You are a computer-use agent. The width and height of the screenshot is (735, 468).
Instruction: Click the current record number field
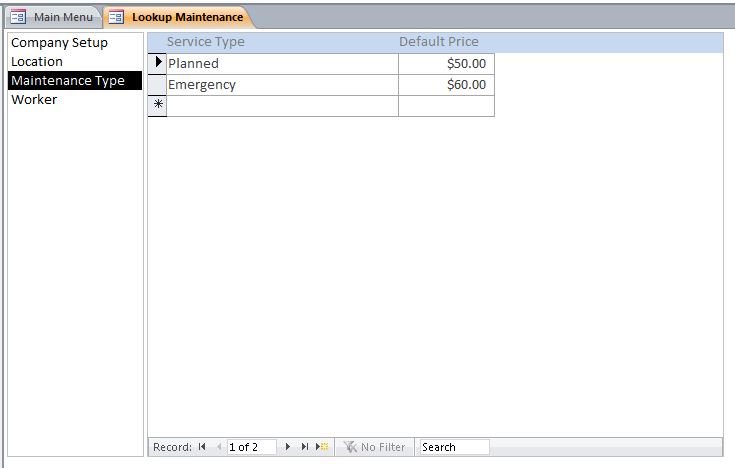251,447
